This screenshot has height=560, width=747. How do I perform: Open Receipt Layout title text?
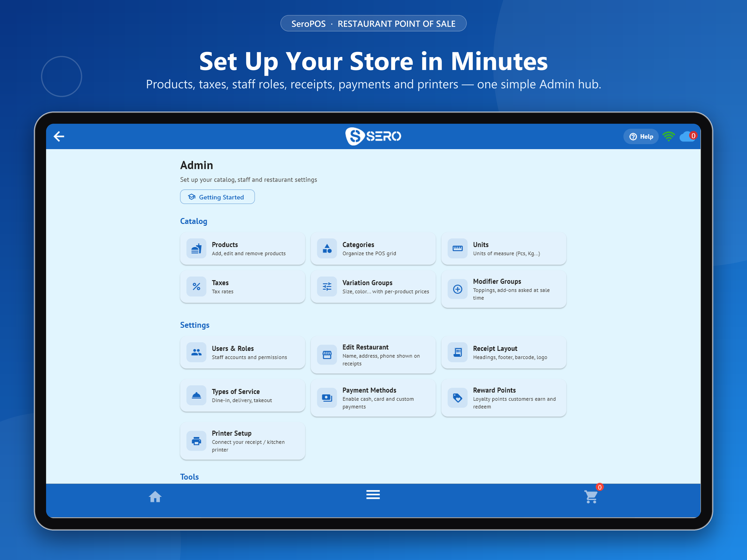pos(495,348)
